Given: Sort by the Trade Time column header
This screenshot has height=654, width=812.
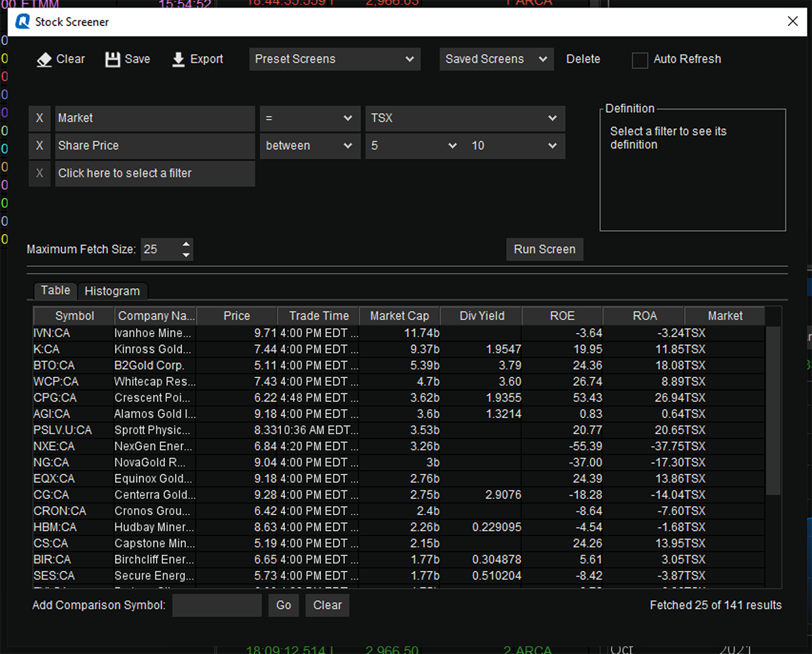Looking at the screenshot, I should 318,316.
